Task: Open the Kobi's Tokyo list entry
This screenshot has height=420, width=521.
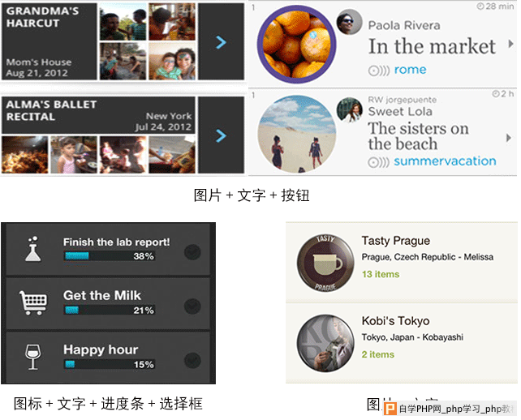Action: [402, 343]
